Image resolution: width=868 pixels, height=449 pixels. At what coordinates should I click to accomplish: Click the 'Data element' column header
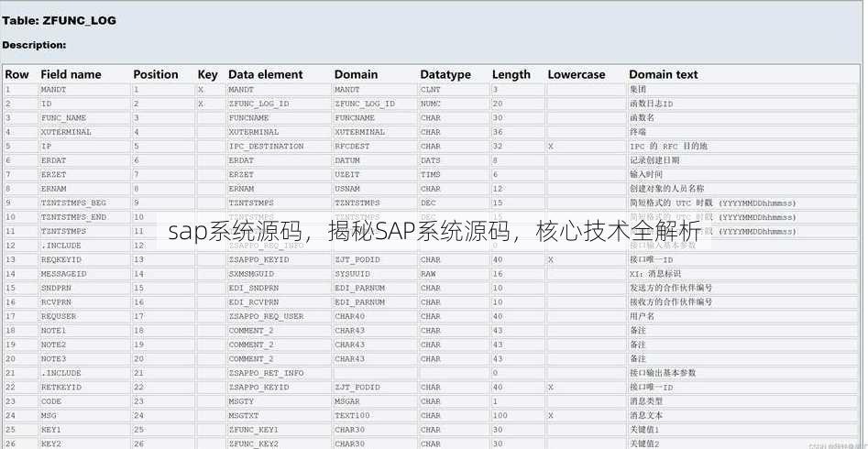click(266, 74)
